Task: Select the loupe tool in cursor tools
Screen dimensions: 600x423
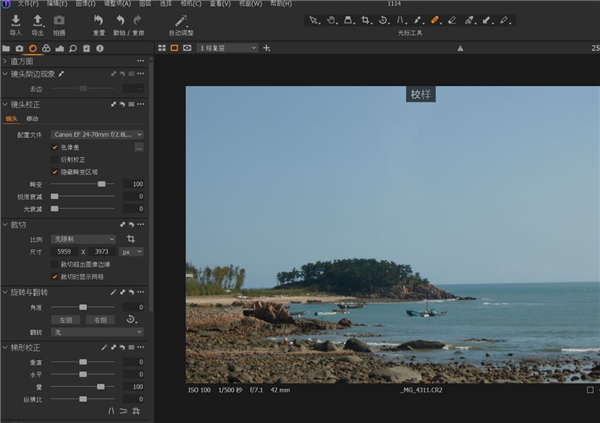Action: tap(349, 20)
